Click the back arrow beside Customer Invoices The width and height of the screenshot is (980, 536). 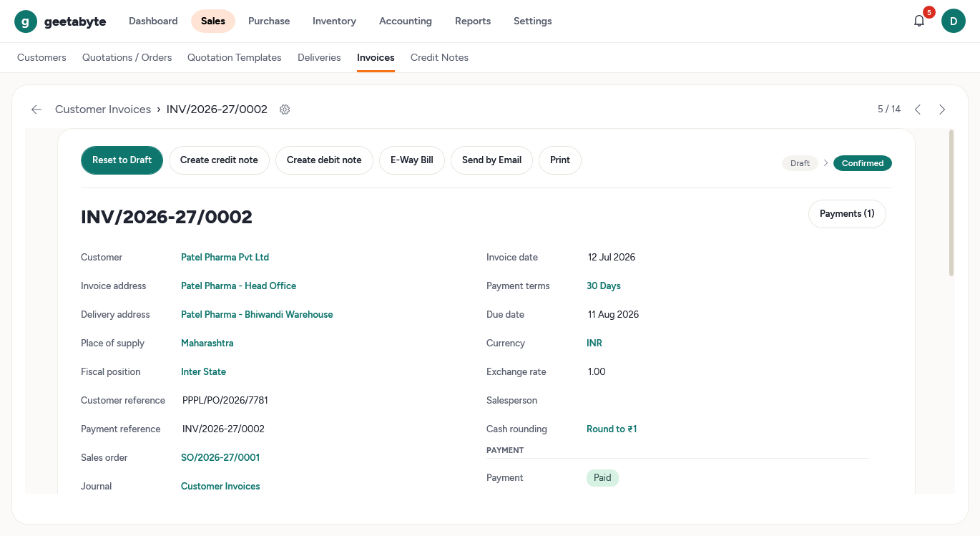pos(36,109)
